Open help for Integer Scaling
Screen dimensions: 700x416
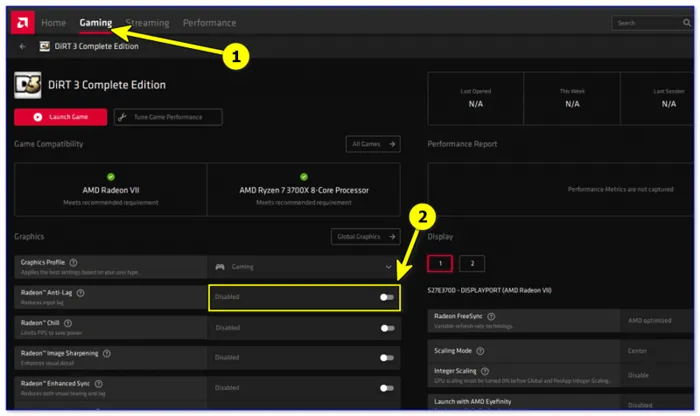pos(485,371)
